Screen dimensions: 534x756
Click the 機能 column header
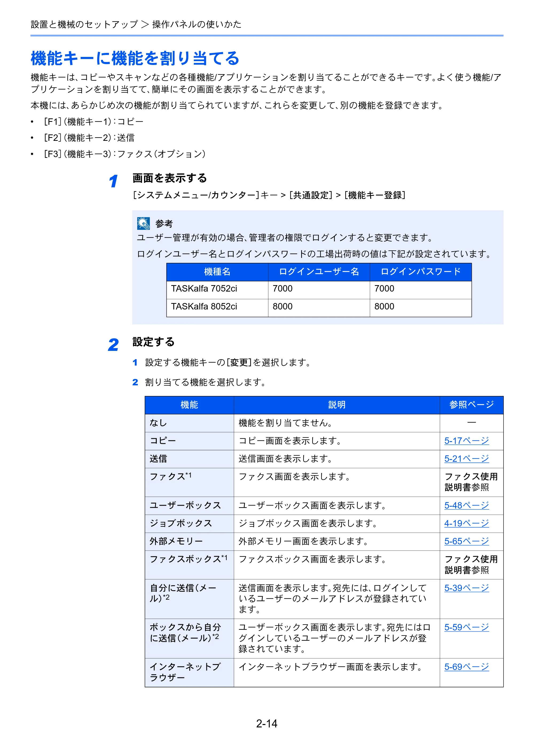click(x=189, y=405)
